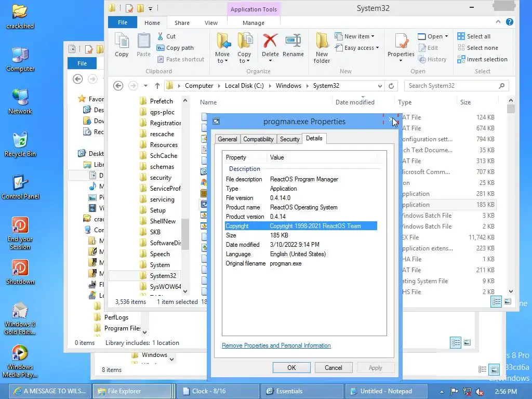Image resolution: width=532 pixels, height=399 pixels.
Task: Click the Back arrow in the System32 window
Action: pyautogui.click(x=118, y=86)
